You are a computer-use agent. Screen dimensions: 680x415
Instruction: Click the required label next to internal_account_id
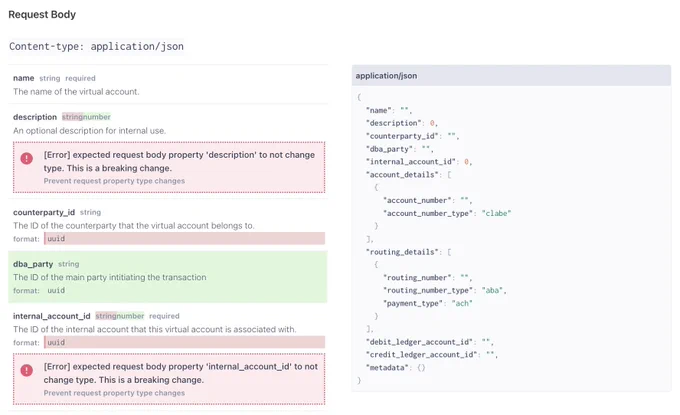point(164,316)
